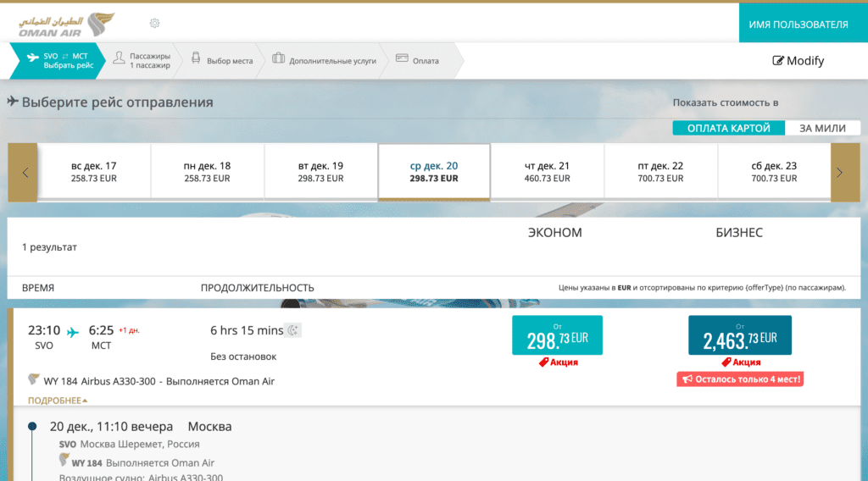The width and height of the screenshot is (868, 481).
Task: Select сб дек. 23 date tab
Action: [x=774, y=171]
